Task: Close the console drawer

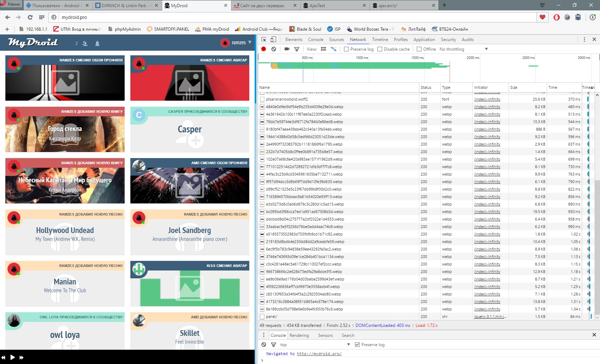Action: click(594, 335)
